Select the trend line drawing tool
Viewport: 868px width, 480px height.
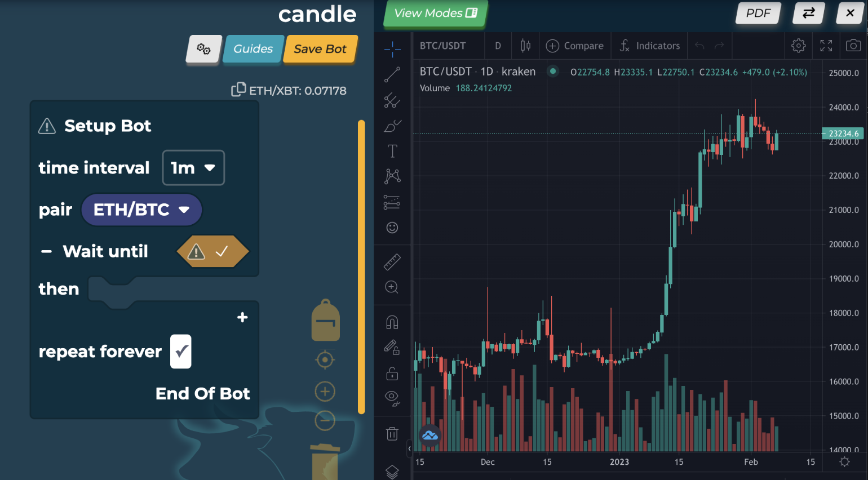[392, 74]
